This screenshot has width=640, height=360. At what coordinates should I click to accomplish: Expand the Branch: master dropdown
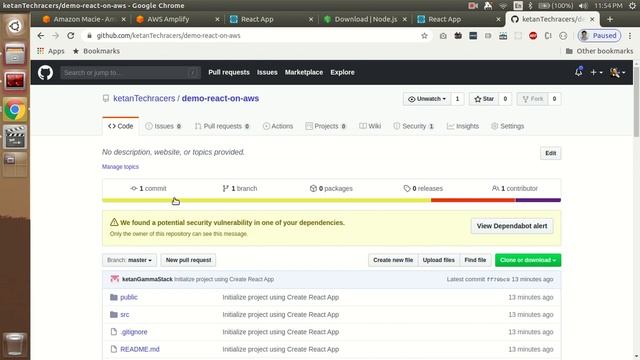click(129, 260)
